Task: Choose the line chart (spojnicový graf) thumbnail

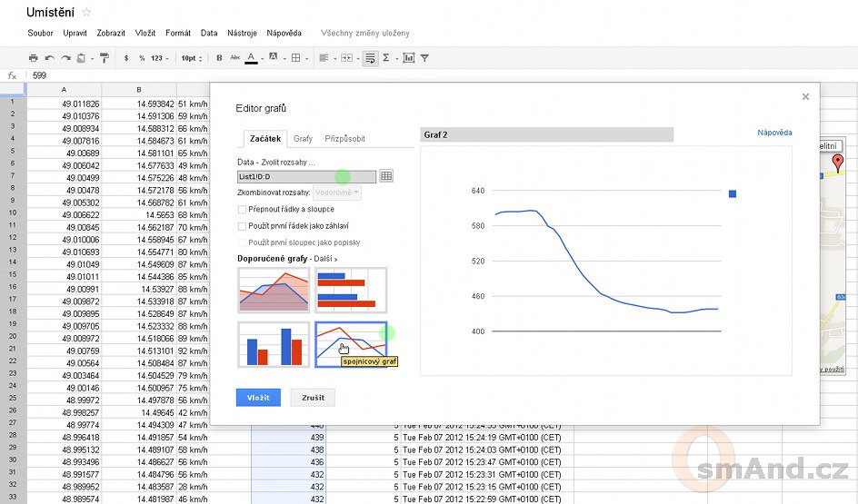Action: (351, 344)
